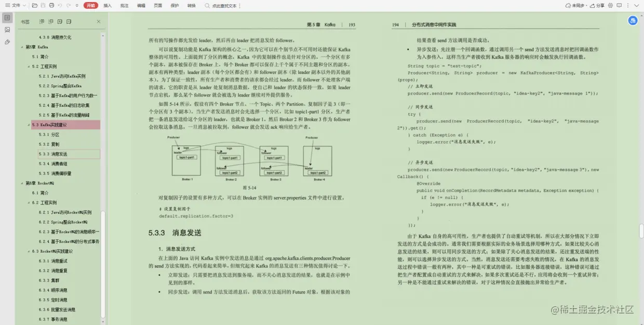Image resolution: width=644 pixels, height=325 pixels.
Task: Open bookmark 6.3.5 定时消息
Action: (x=53, y=300)
